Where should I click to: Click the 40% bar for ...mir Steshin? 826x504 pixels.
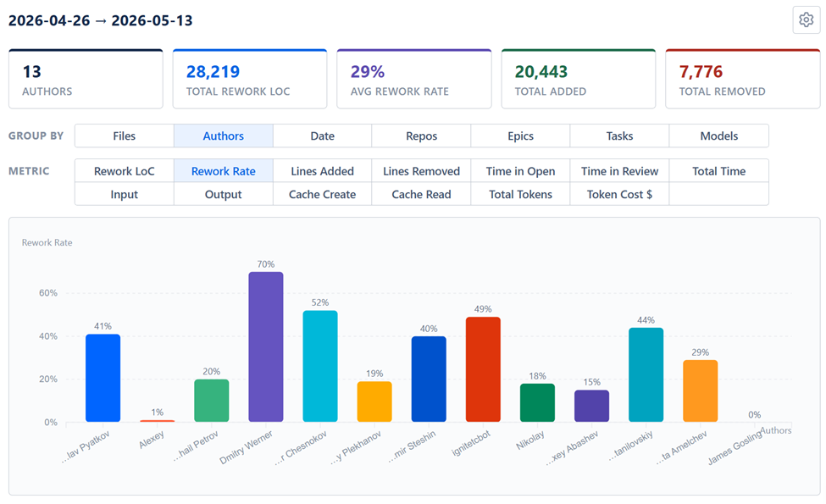point(429,379)
